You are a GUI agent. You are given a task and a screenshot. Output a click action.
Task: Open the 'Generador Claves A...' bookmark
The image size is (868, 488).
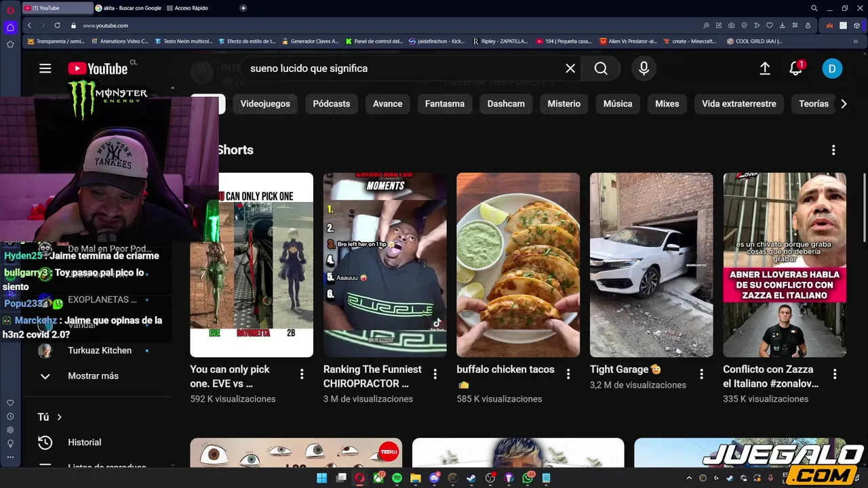tap(310, 41)
